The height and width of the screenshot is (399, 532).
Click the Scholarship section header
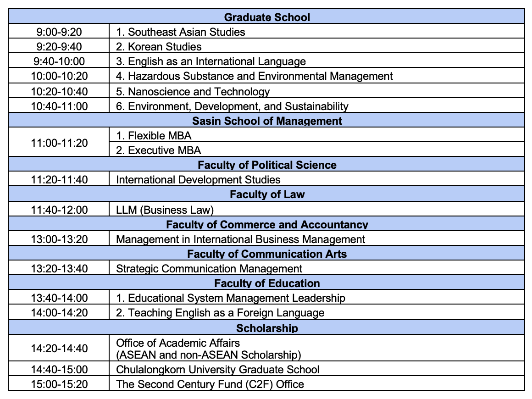(266, 327)
